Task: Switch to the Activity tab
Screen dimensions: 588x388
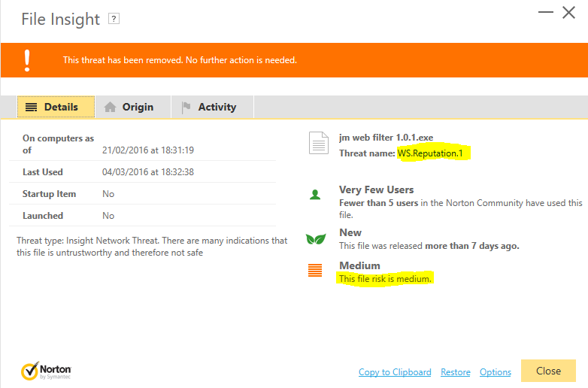Action: [x=213, y=107]
